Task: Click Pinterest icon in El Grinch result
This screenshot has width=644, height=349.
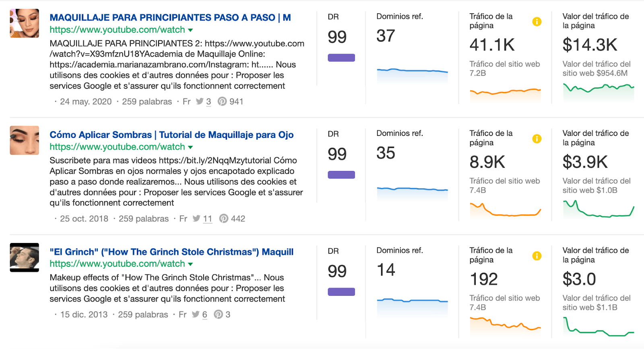Action: coord(218,314)
